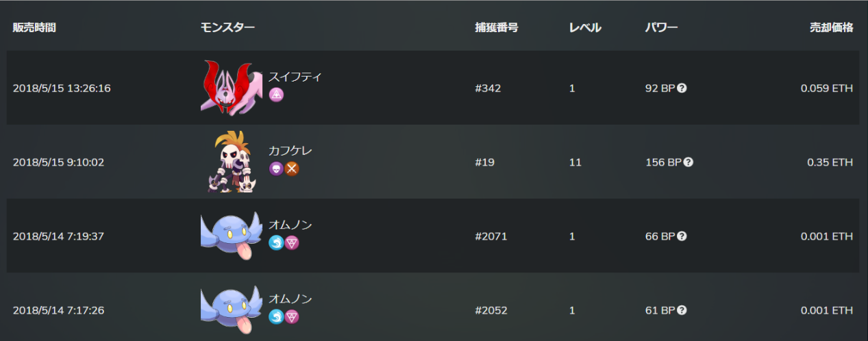Open the カフケレ skull monster image
This screenshot has height=341, width=868.
[x=231, y=162]
